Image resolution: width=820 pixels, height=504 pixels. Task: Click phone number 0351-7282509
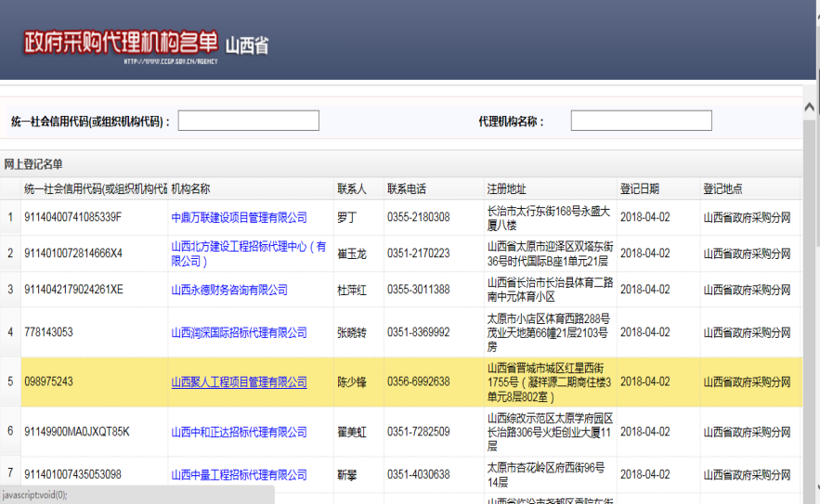pos(419,432)
